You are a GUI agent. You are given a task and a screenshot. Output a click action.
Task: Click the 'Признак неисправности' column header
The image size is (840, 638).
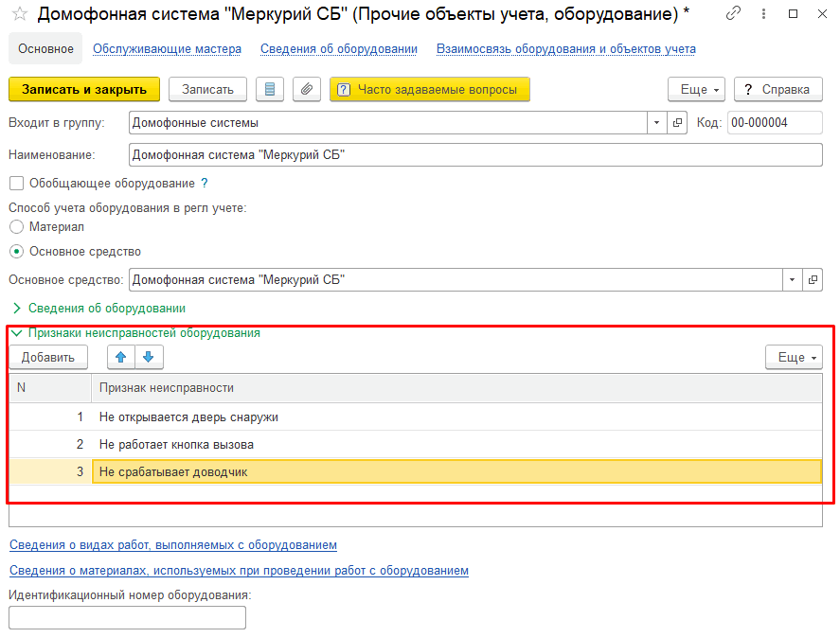point(457,388)
